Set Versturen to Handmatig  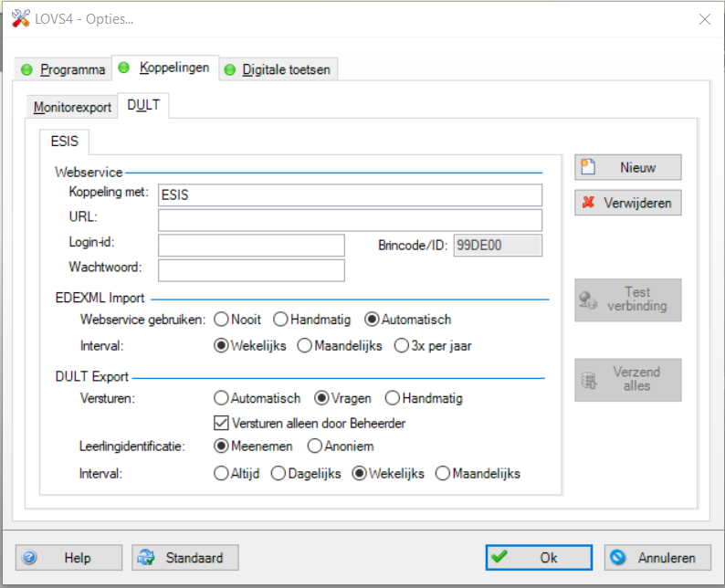tap(393, 398)
